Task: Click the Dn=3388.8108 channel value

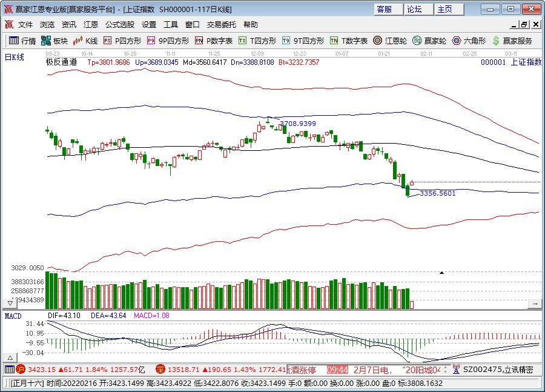Action: click(253, 62)
